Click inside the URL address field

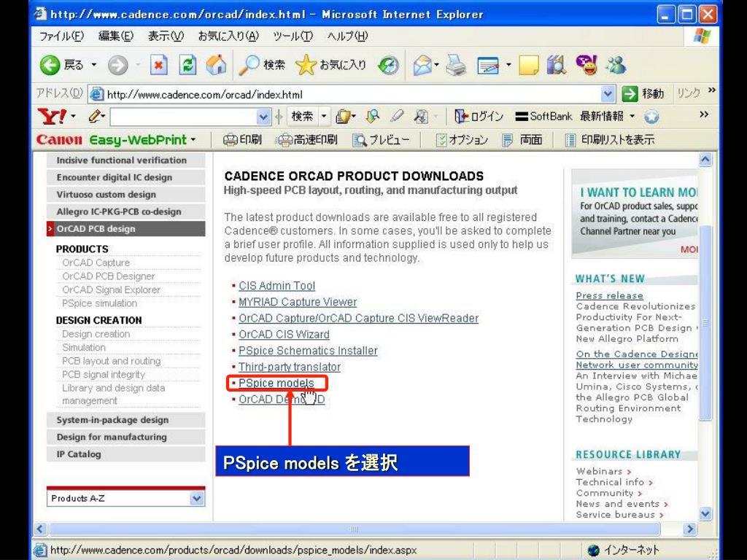[352, 94]
